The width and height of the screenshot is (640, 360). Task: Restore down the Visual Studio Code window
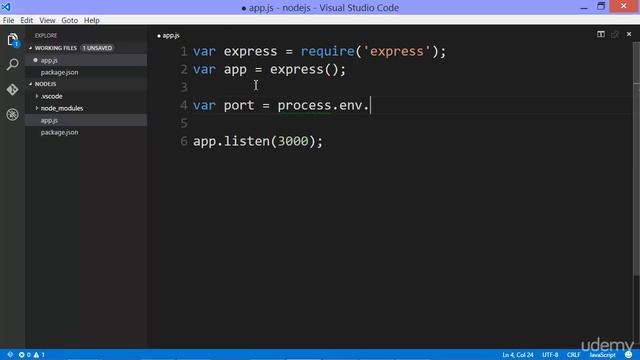click(601, 6)
